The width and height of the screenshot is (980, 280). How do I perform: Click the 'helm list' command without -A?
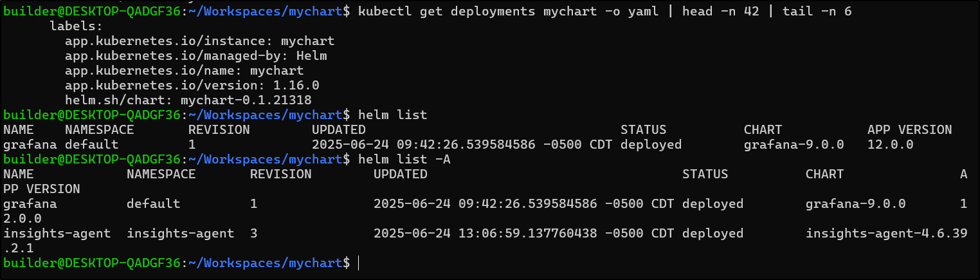pyautogui.click(x=392, y=115)
